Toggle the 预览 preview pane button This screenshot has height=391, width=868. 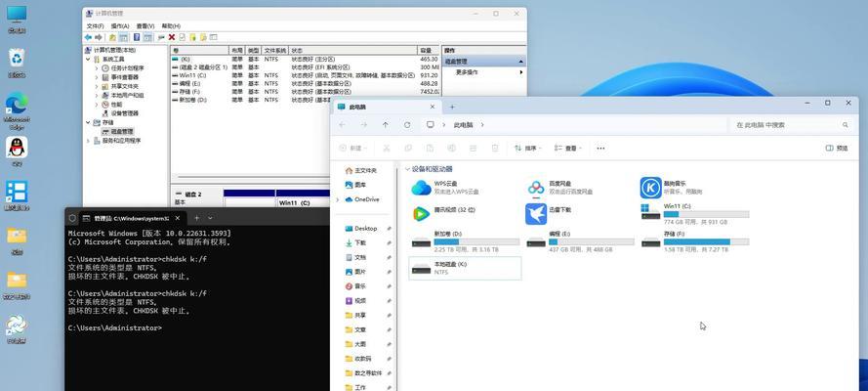pyautogui.click(x=837, y=148)
